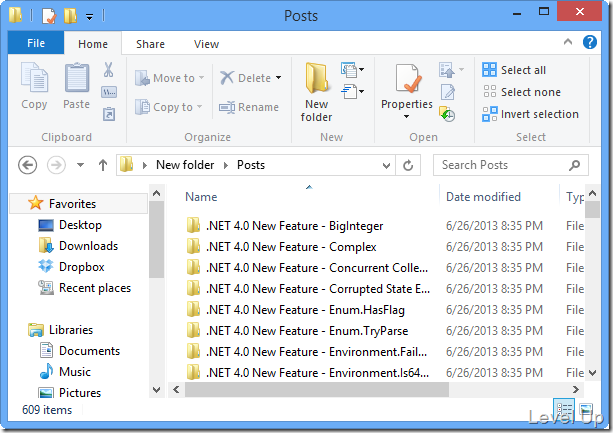The height and width of the screenshot is (433, 613).
Task: Open Customize Quick Access Toolbar dropdown
Action: pos(90,16)
